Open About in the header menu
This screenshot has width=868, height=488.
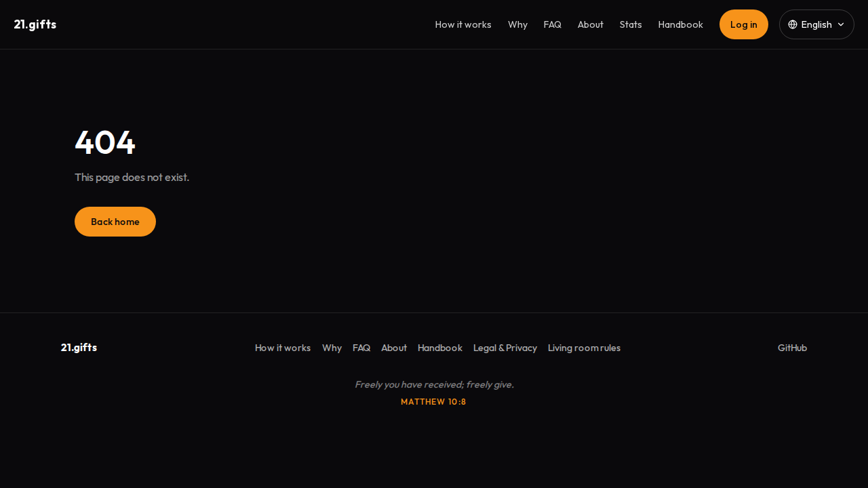click(591, 24)
